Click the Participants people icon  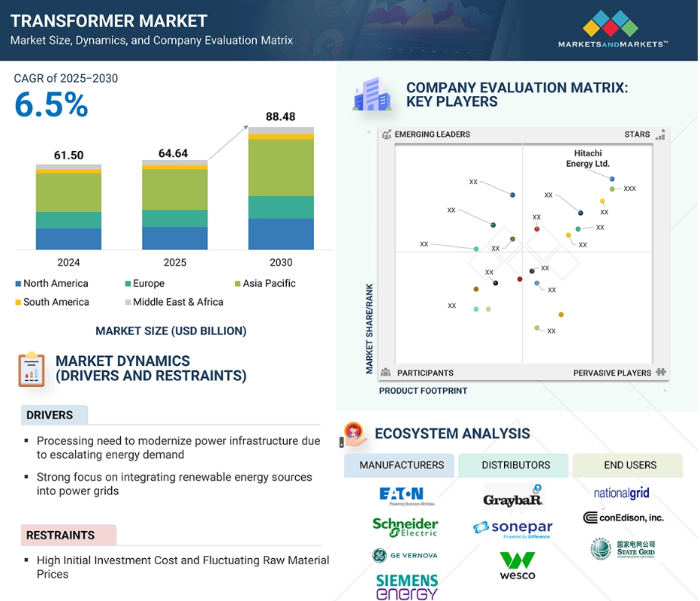[386, 373]
